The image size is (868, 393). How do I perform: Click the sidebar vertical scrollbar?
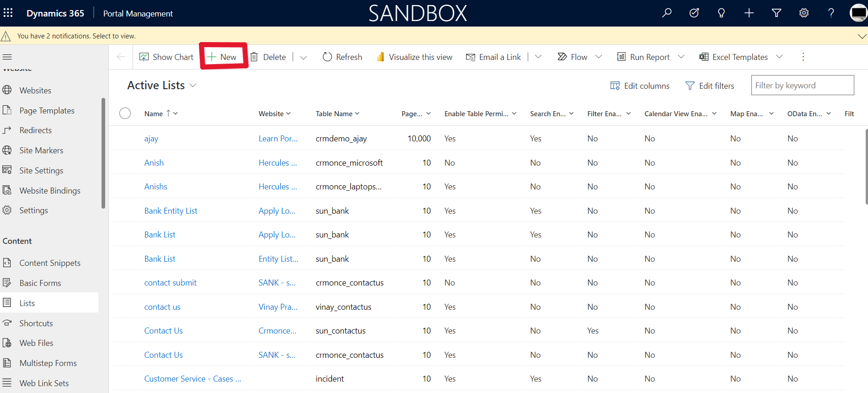click(x=103, y=153)
